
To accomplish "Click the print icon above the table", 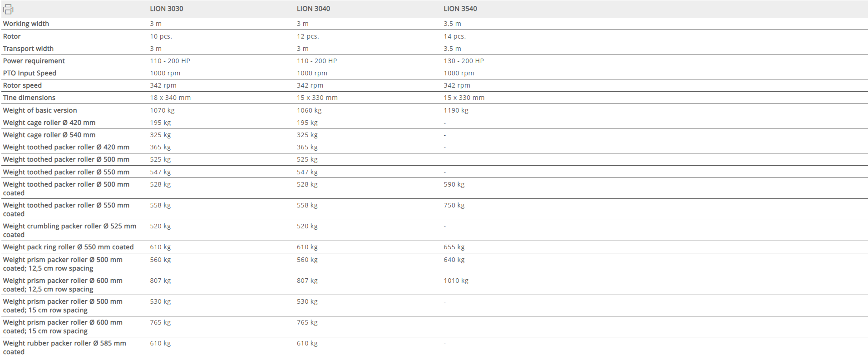I will click(x=8, y=9).
